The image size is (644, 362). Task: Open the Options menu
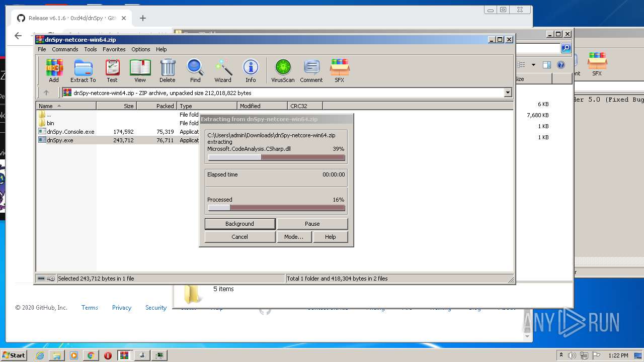(141, 49)
